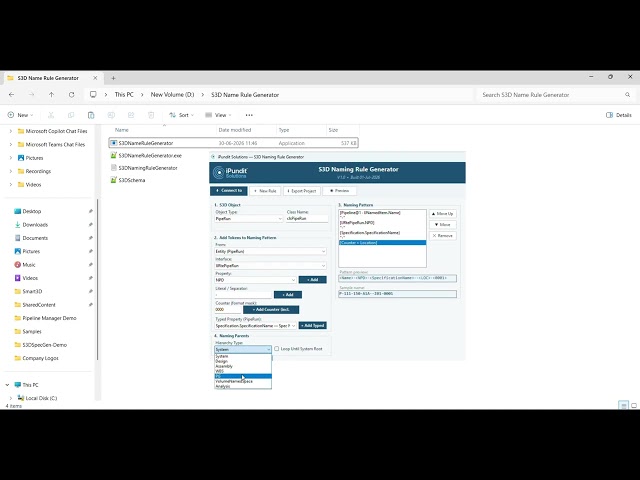The width and height of the screenshot is (640, 480).
Task: Expand the Recordings folder in sidebar
Action: 11,171
